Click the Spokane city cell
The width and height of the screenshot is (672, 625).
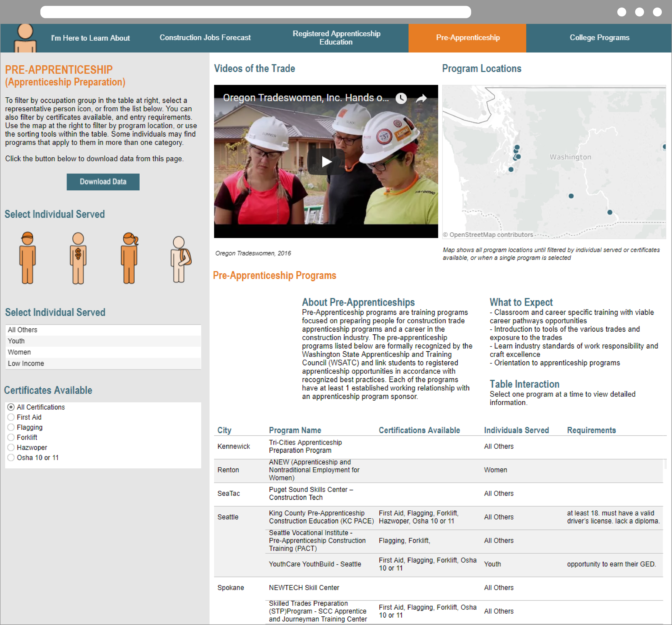pyautogui.click(x=230, y=588)
